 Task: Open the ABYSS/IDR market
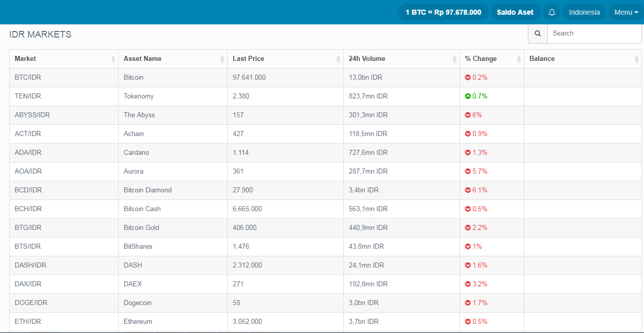tap(32, 115)
